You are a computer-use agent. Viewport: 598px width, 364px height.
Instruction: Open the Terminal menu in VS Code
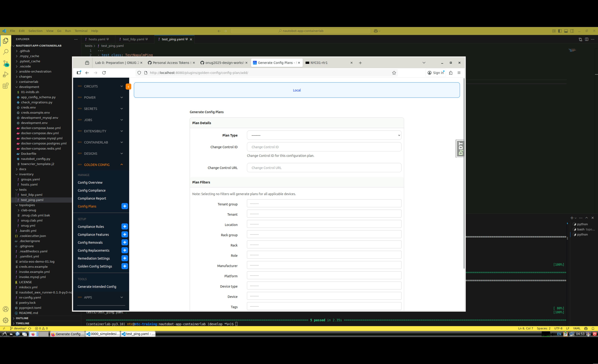[x=81, y=31]
